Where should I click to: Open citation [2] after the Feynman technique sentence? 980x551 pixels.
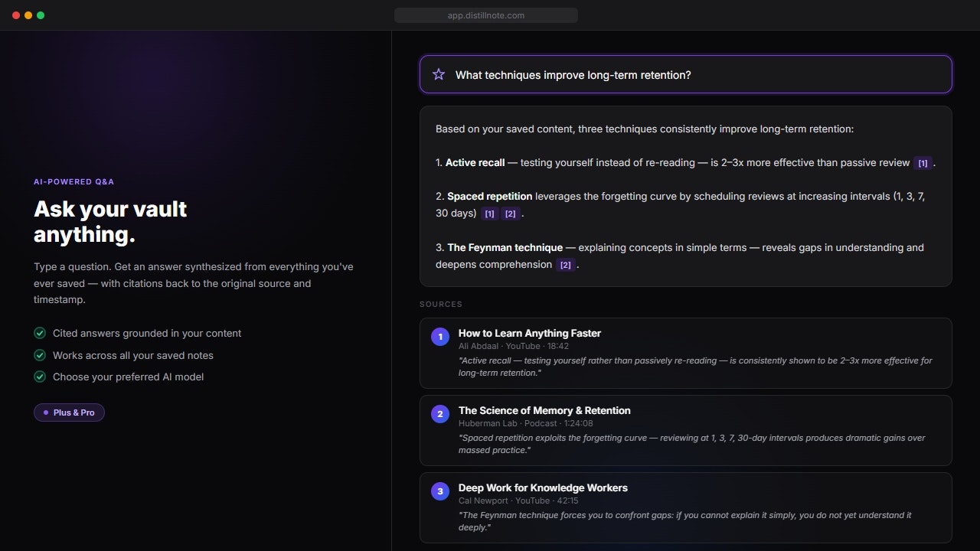pos(566,265)
